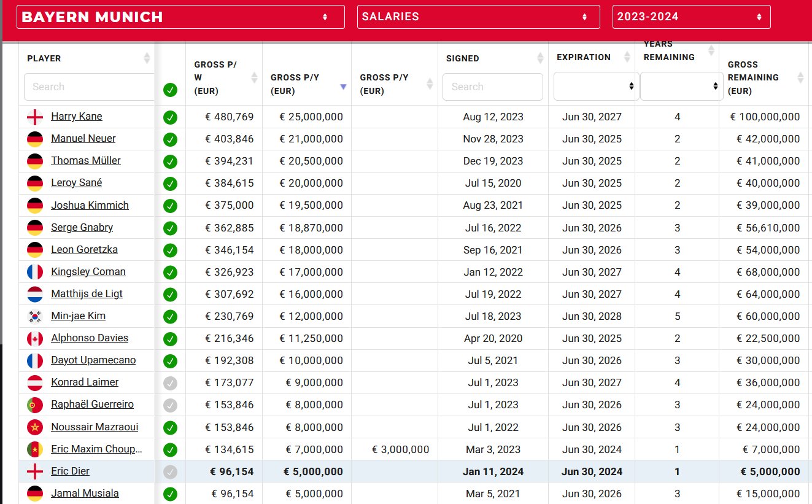812x504 pixels.
Task: Click Germany flag icon beside Thomas Müller
Action: click(34, 161)
